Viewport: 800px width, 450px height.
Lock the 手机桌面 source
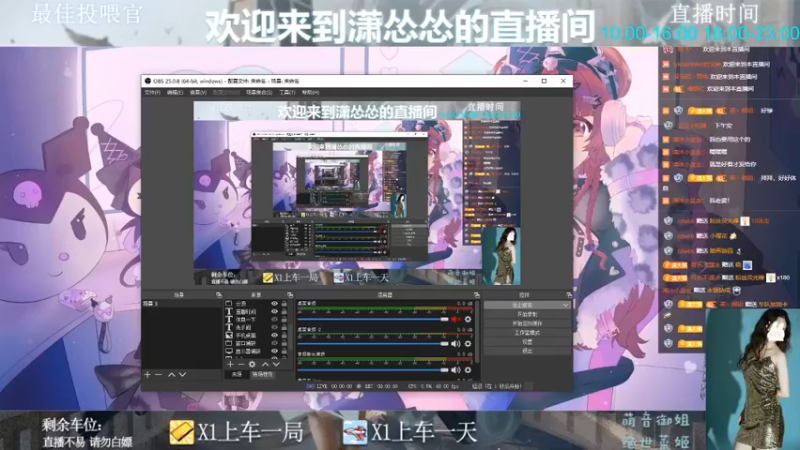pyautogui.click(x=284, y=335)
